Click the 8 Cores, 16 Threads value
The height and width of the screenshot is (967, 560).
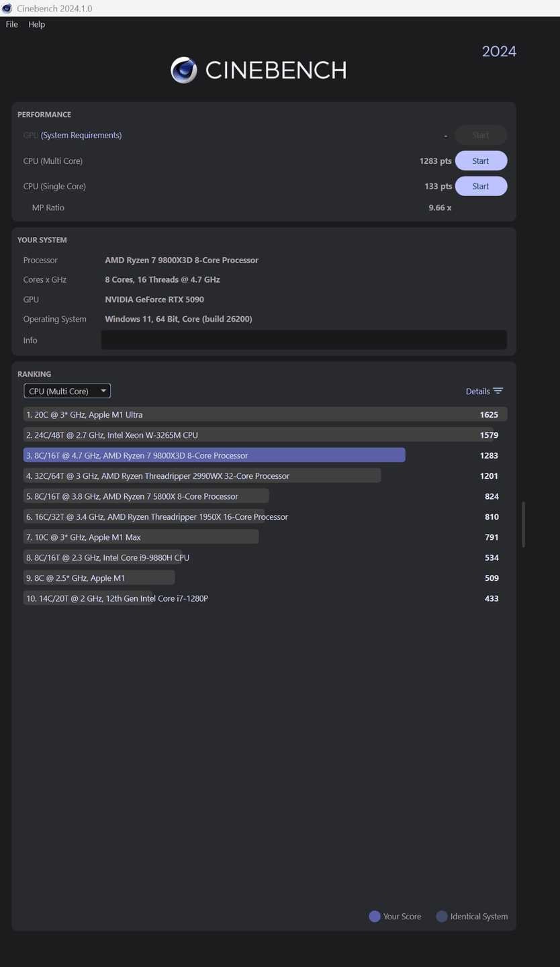pos(162,279)
